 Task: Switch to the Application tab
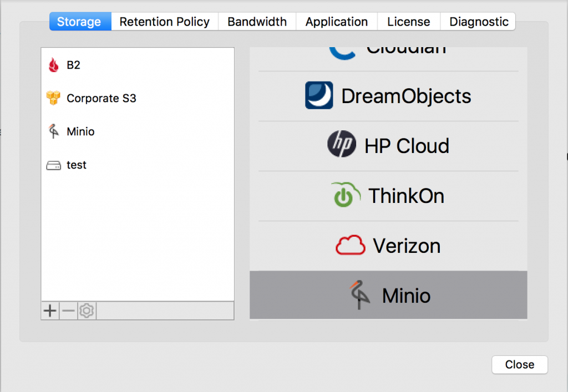[337, 22]
